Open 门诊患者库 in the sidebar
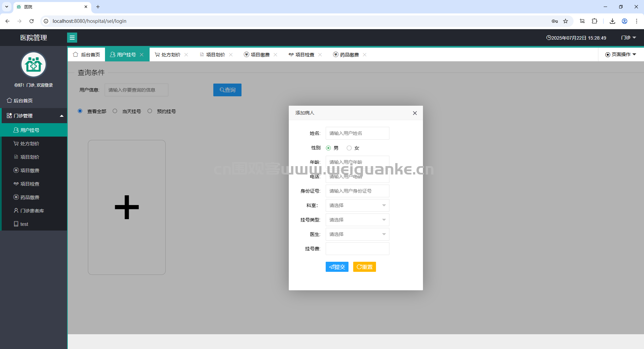644x349 pixels. point(34,211)
